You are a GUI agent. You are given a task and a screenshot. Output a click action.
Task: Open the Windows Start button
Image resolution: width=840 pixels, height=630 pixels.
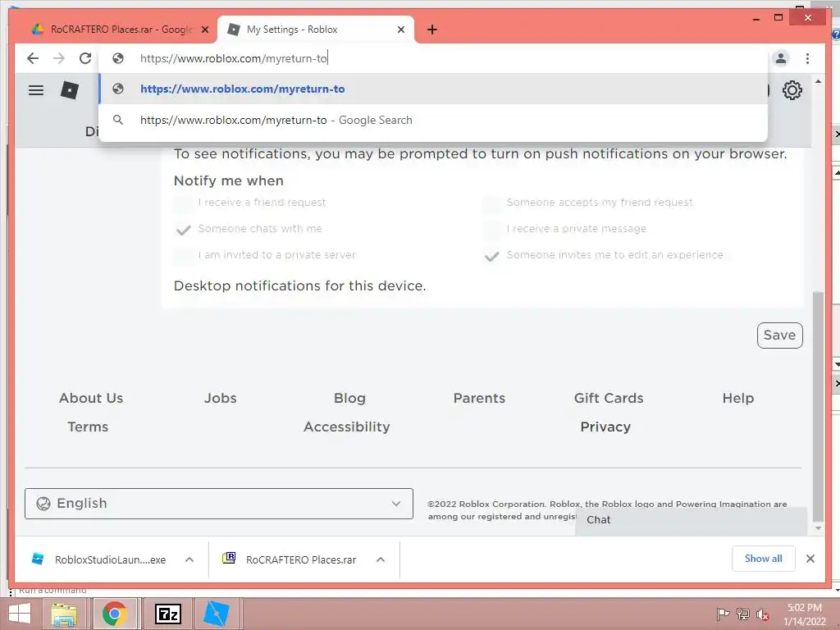(x=20, y=614)
